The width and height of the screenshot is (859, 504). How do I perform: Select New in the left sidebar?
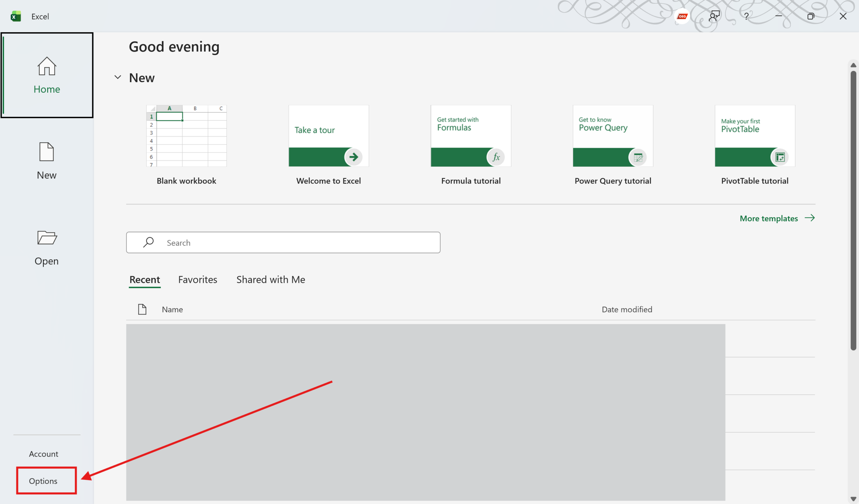[47, 161]
